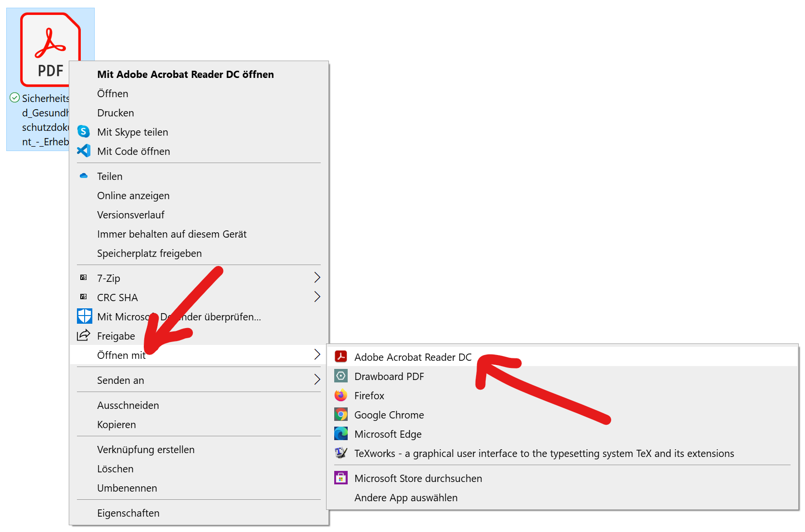This screenshot has height=532, width=805.
Task: Open with Microsoft Edge
Action: pyautogui.click(x=562, y=434)
